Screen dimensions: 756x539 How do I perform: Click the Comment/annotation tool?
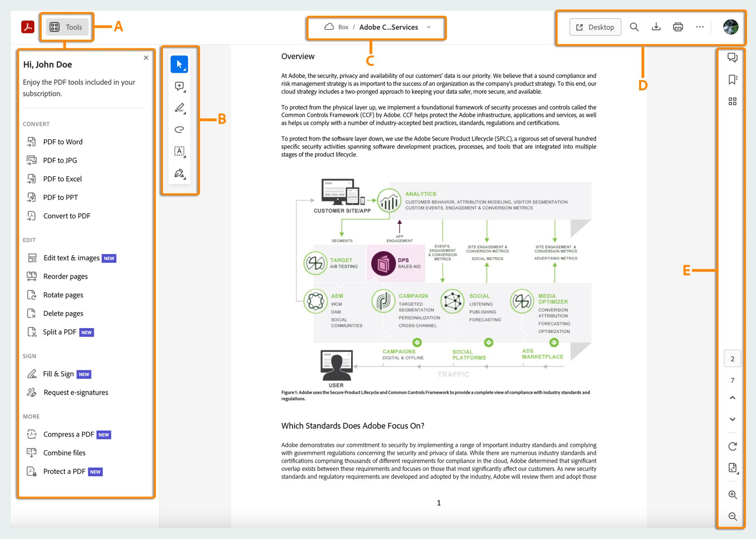tap(179, 86)
